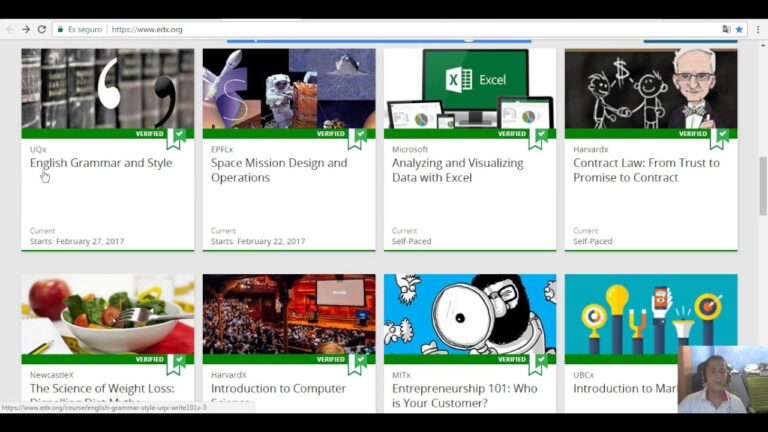Click the Microsoft provider label
The width and height of the screenshot is (768, 432).
pos(410,149)
